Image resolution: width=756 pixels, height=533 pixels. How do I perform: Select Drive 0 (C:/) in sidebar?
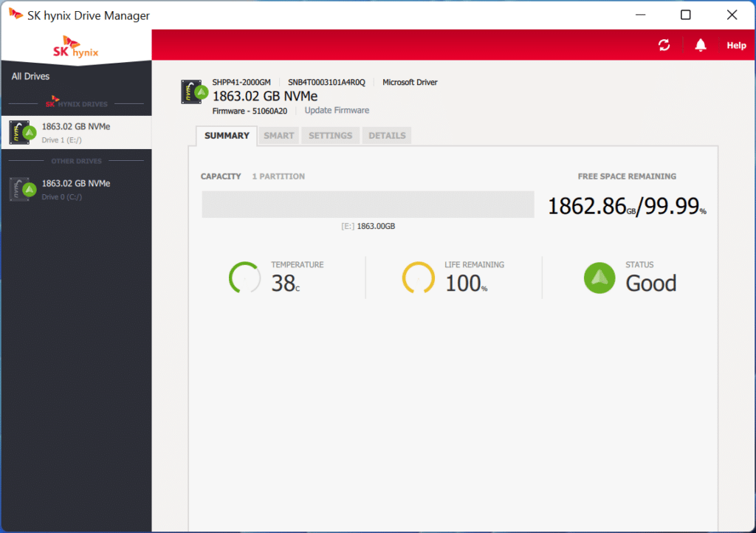[x=77, y=190]
